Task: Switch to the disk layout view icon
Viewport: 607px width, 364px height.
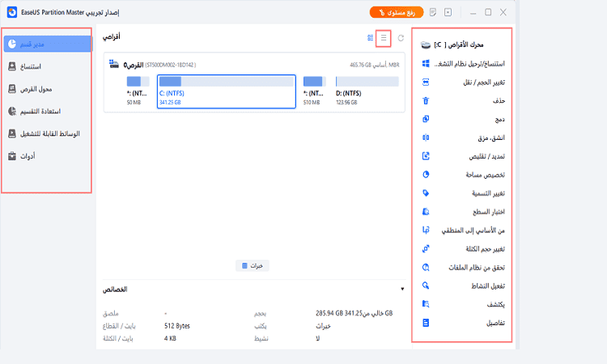Action: click(371, 38)
